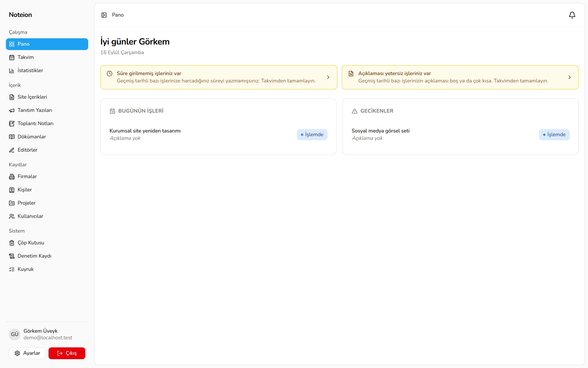Click the Pano breadcrumb title in header
Image resolution: width=588 pixels, height=368 pixels.
[x=118, y=15]
